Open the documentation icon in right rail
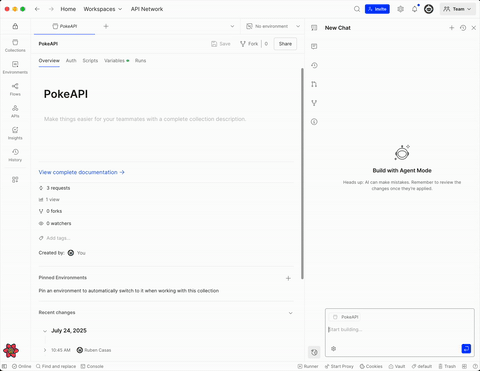The width and height of the screenshot is (480, 371). click(x=314, y=28)
